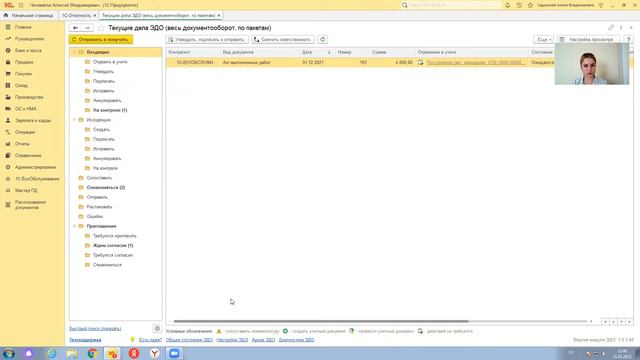
Task: Open the history clock icon in the title bar
Action: coord(519,5)
